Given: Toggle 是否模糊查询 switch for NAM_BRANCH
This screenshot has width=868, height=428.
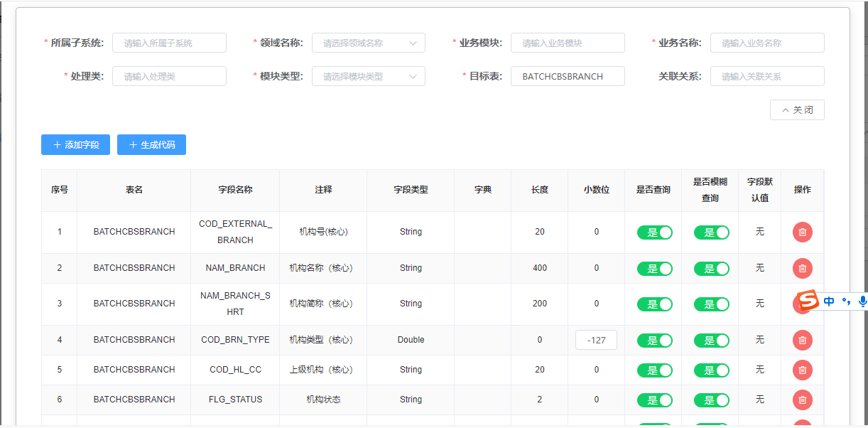Looking at the screenshot, I should pos(711,268).
